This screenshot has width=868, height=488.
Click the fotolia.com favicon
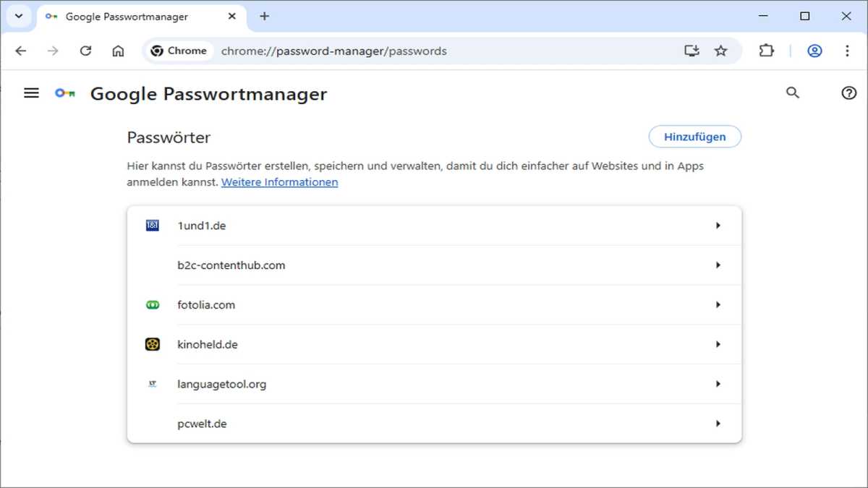(152, 305)
